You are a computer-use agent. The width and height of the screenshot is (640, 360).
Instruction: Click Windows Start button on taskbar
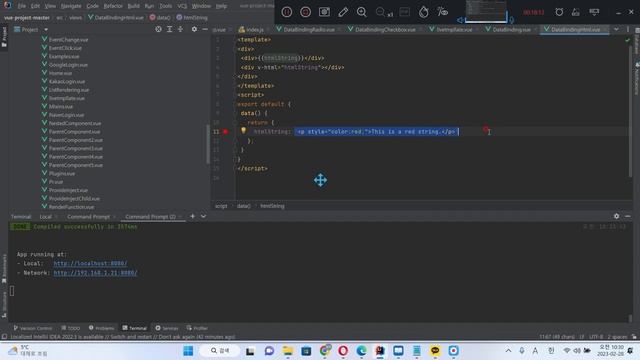coord(188,351)
